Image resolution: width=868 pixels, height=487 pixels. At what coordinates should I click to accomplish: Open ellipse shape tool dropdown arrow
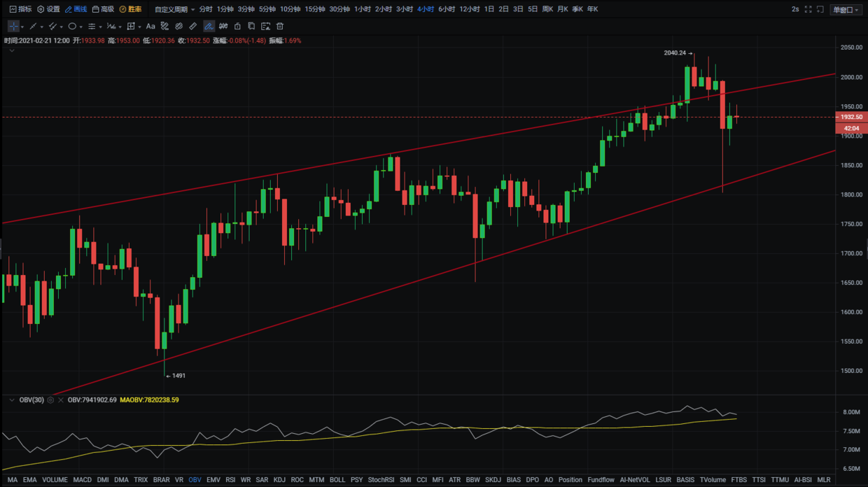point(81,27)
